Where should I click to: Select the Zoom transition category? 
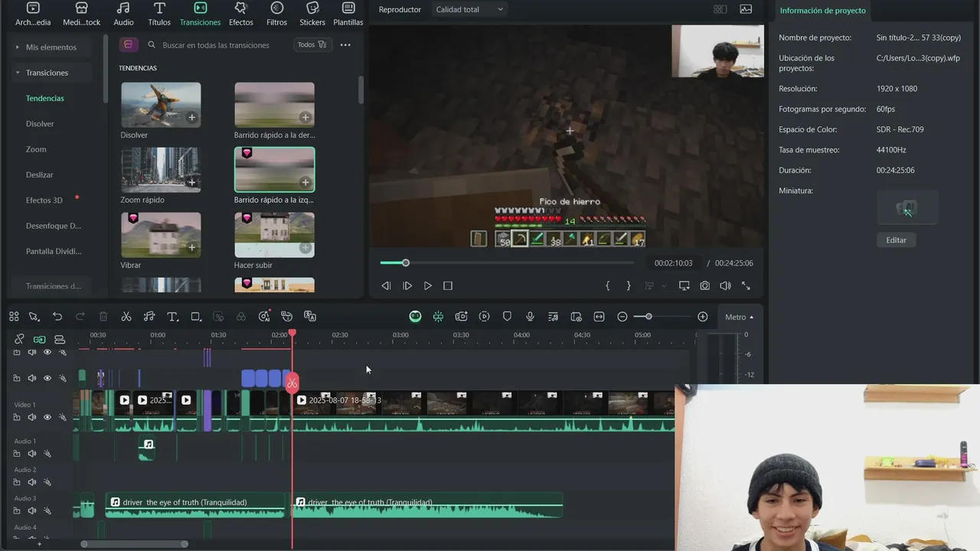pos(36,149)
